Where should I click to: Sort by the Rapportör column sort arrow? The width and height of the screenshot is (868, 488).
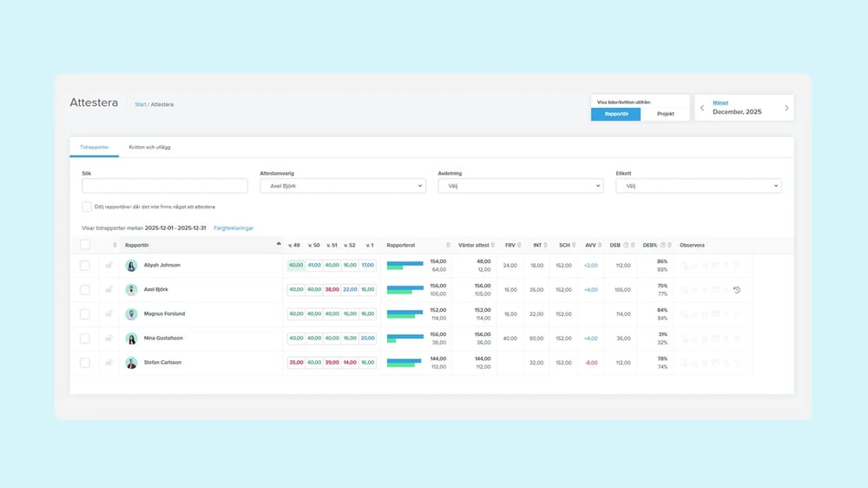coord(279,245)
